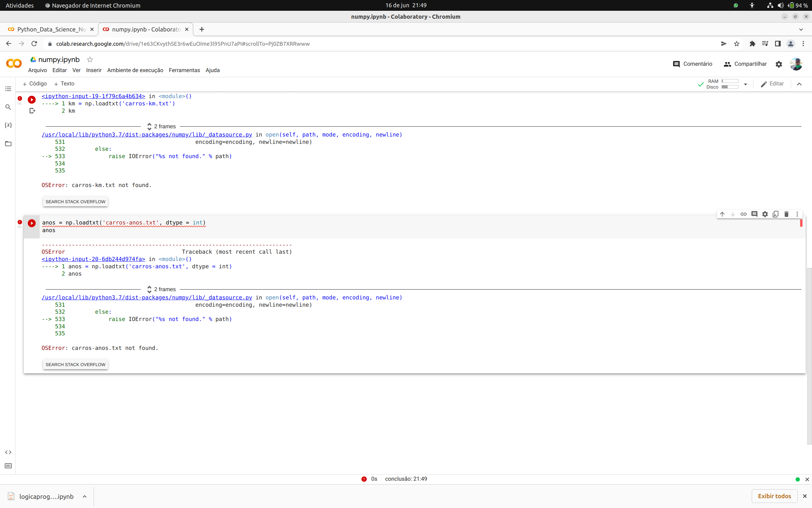Open the Ajuda menu

[213, 70]
